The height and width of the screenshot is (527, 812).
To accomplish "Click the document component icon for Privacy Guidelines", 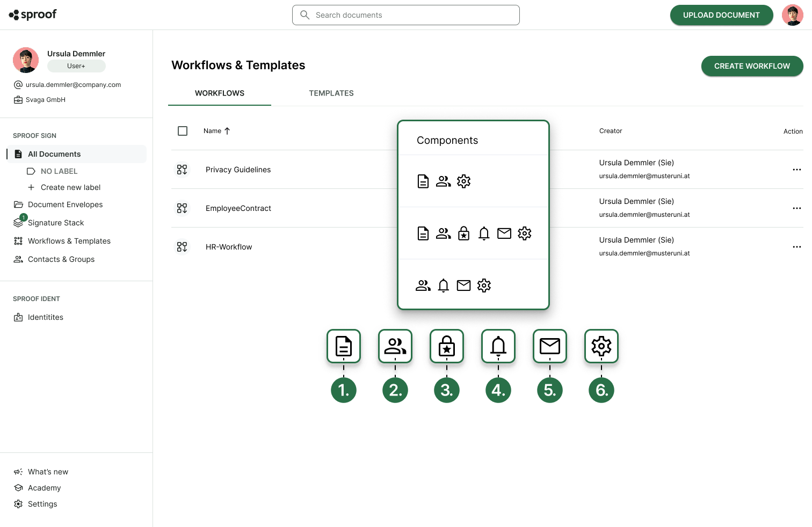I will point(423,181).
